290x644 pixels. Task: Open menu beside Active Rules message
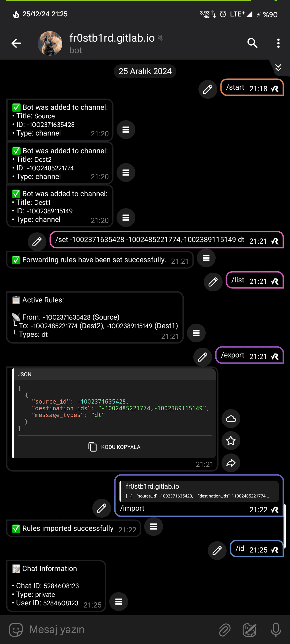tap(196, 333)
